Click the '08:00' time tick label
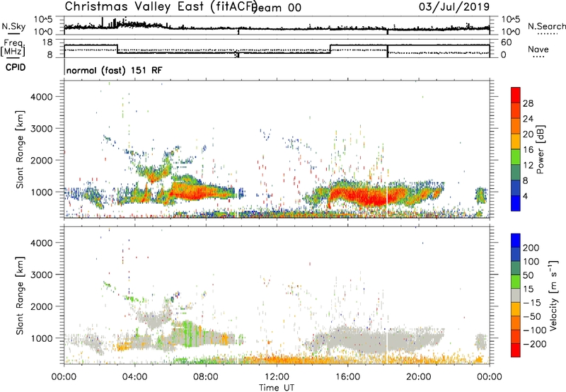The width and height of the screenshot is (566, 392). (x=206, y=377)
